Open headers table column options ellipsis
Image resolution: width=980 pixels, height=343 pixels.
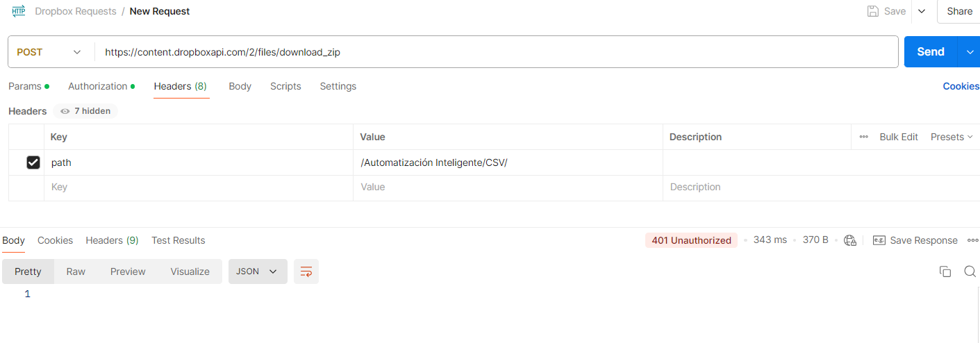pos(864,137)
